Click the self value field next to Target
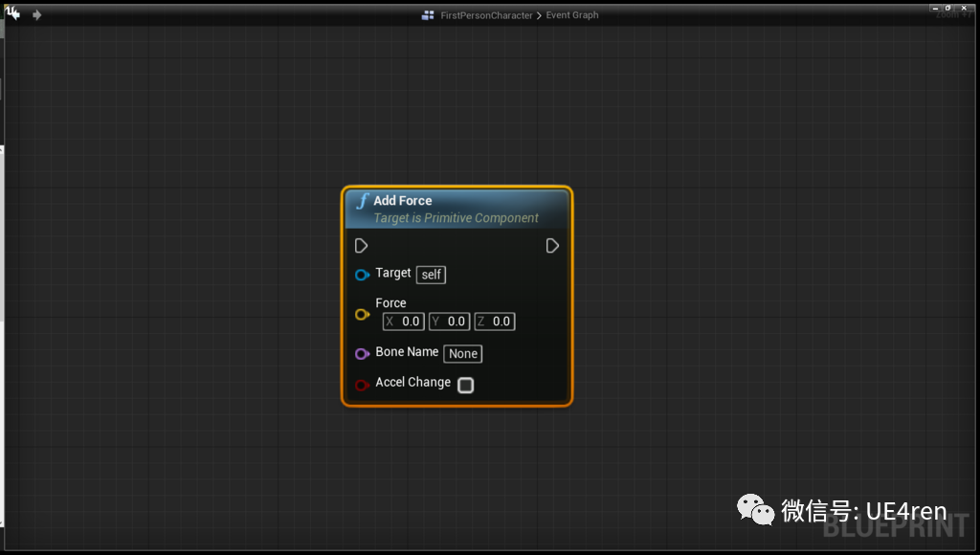 431,275
